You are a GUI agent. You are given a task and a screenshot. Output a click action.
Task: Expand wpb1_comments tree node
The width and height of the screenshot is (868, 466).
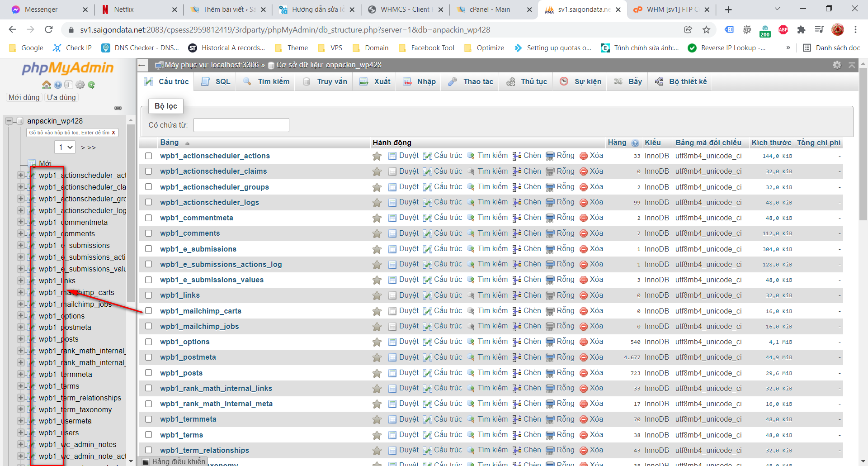[x=20, y=233]
